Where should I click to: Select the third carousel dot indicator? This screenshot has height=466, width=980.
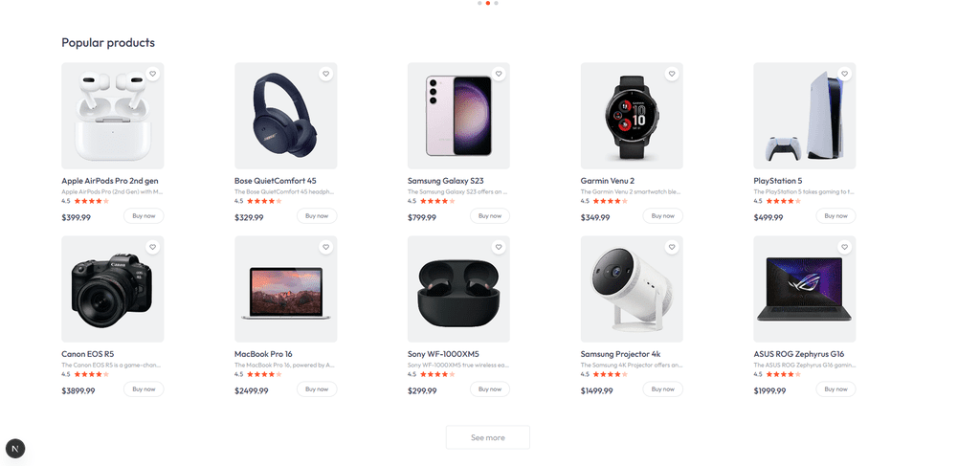click(x=497, y=3)
